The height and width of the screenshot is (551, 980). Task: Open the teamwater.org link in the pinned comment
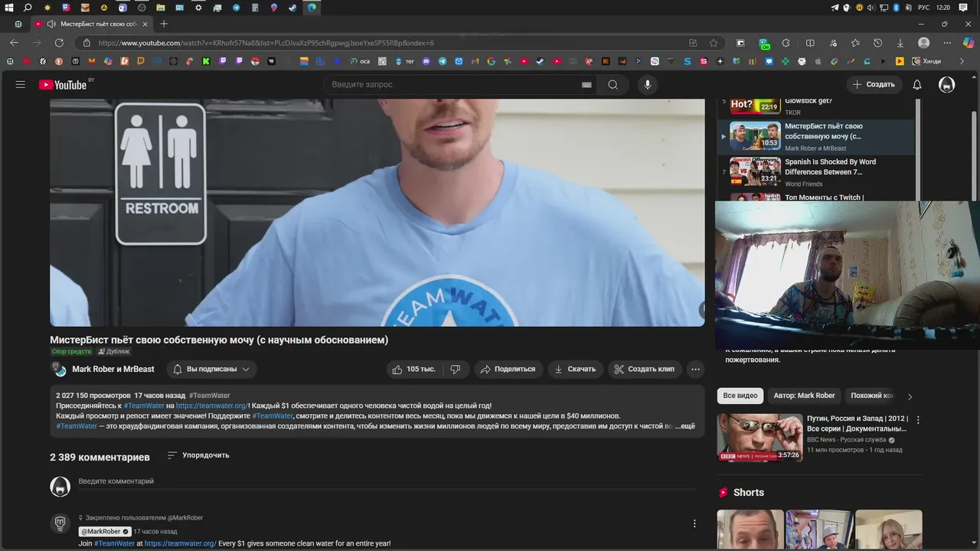coord(180,543)
